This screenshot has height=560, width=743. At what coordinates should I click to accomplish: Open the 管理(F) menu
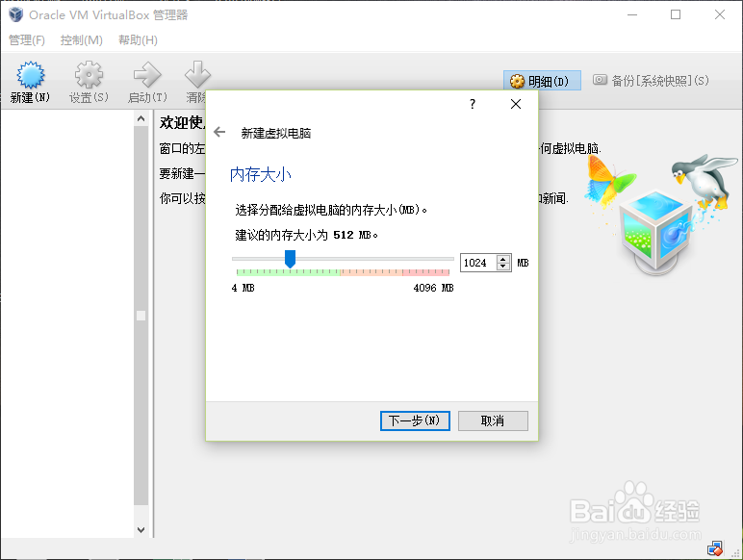27,40
